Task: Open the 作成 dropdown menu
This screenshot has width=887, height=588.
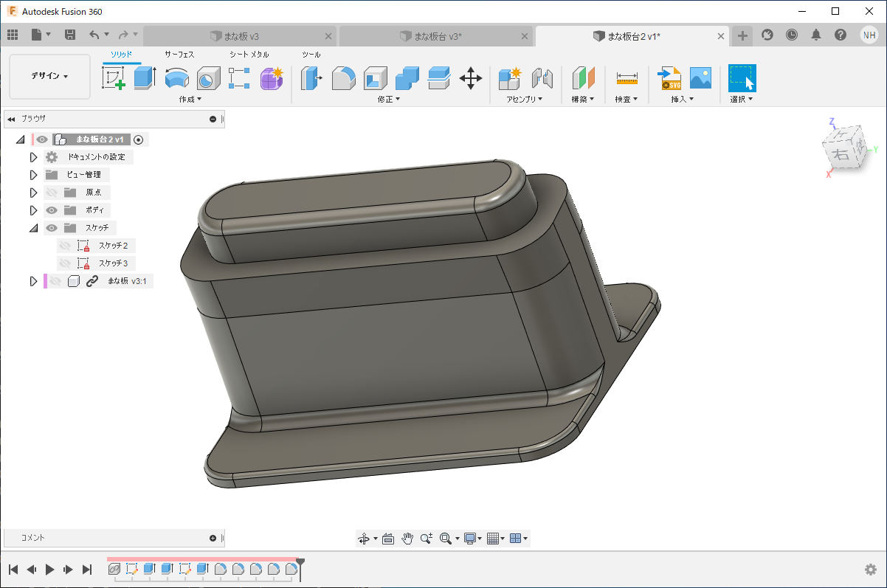Action: point(190,99)
